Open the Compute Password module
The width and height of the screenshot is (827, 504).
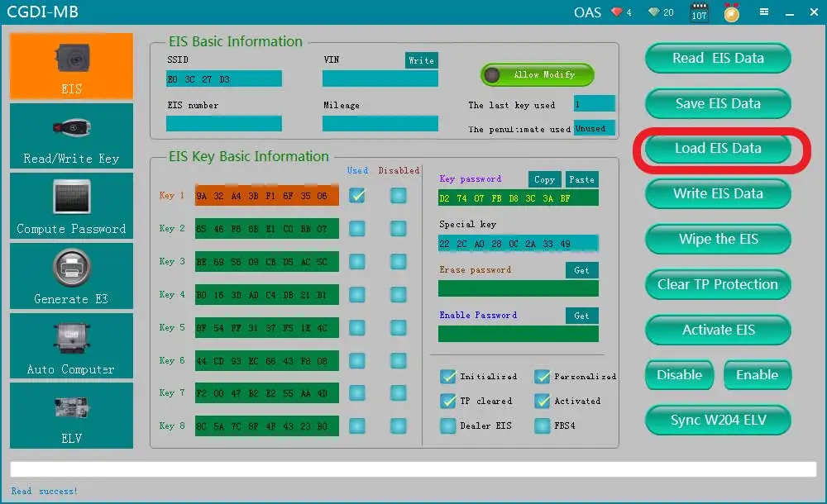pyautogui.click(x=71, y=206)
